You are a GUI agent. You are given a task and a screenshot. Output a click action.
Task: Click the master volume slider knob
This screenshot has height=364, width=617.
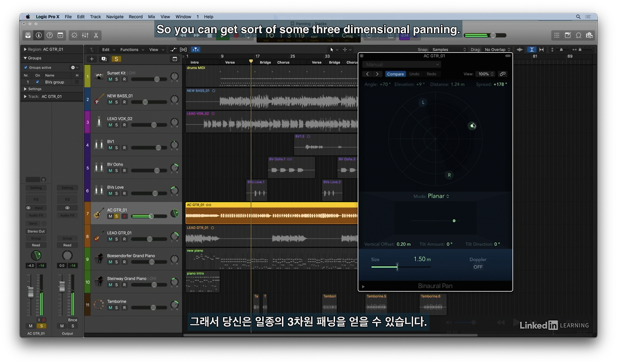point(493,35)
